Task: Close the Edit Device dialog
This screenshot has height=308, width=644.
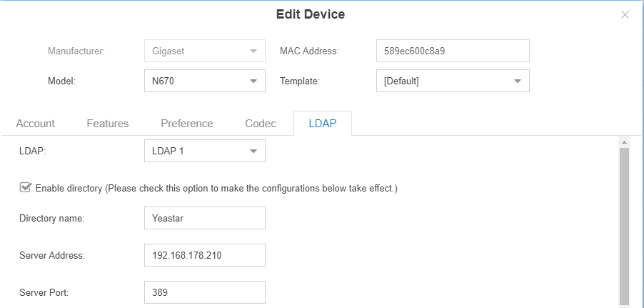Action: [x=625, y=15]
